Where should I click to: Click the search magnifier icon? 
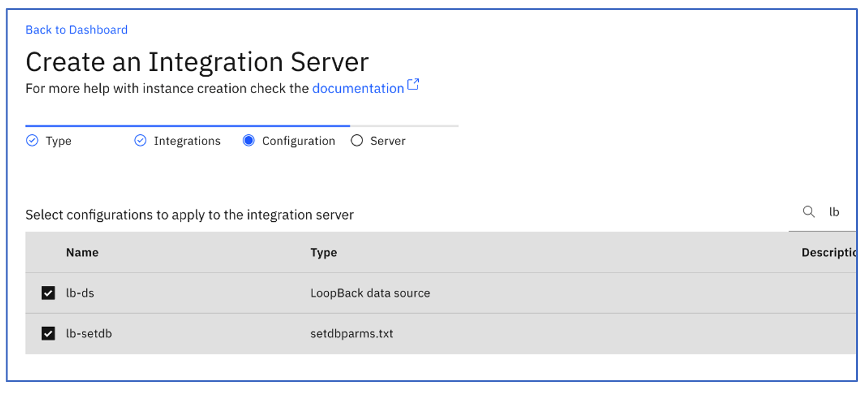[x=808, y=212]
